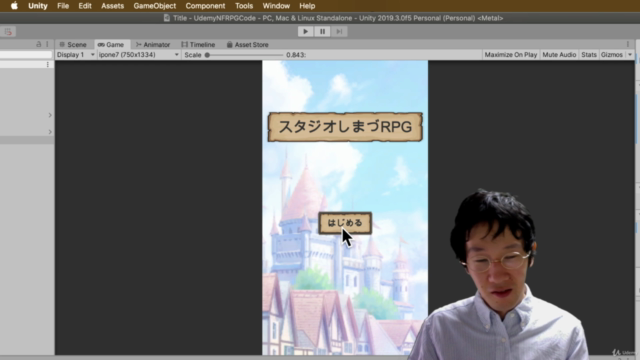Open the Component menu
The width and height of the screenshot is (640, 360).
click(205, 6)
